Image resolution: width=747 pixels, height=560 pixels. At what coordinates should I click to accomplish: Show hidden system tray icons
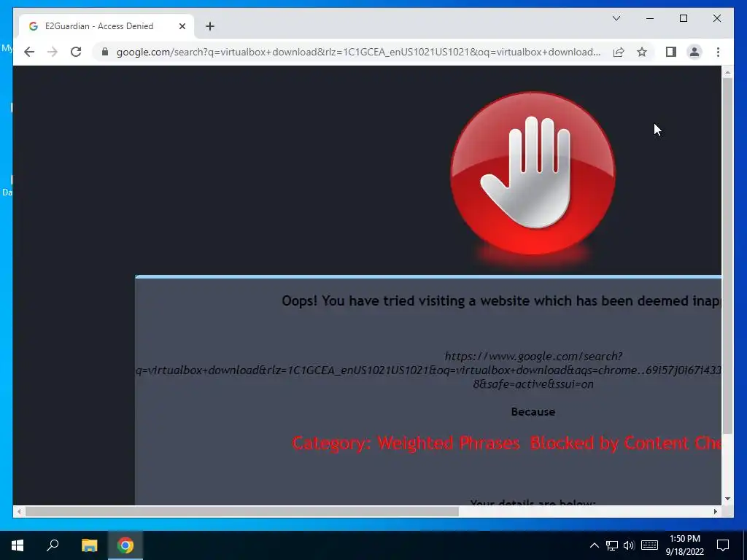tap(594, 545)
